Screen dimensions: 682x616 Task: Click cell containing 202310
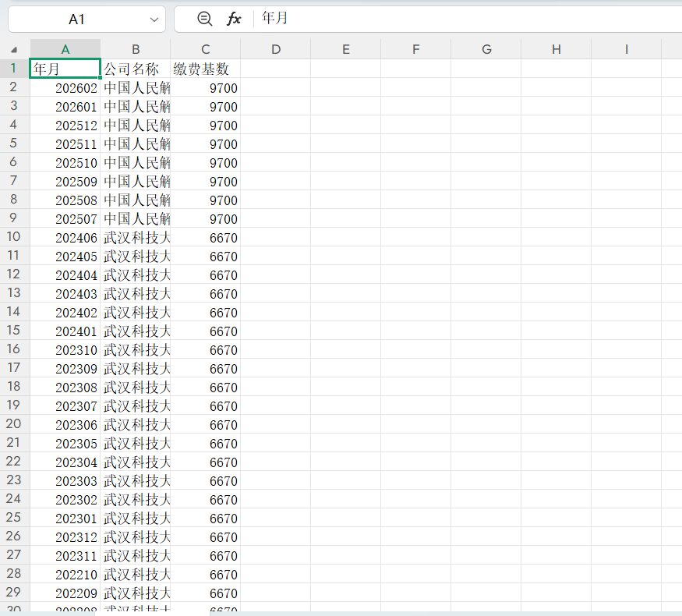pyautogui.click(x=65, y=349)
